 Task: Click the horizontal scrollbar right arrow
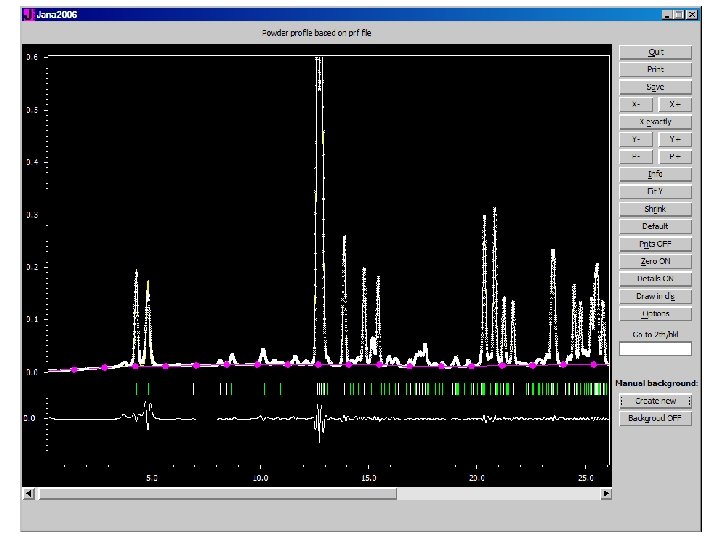606,494
